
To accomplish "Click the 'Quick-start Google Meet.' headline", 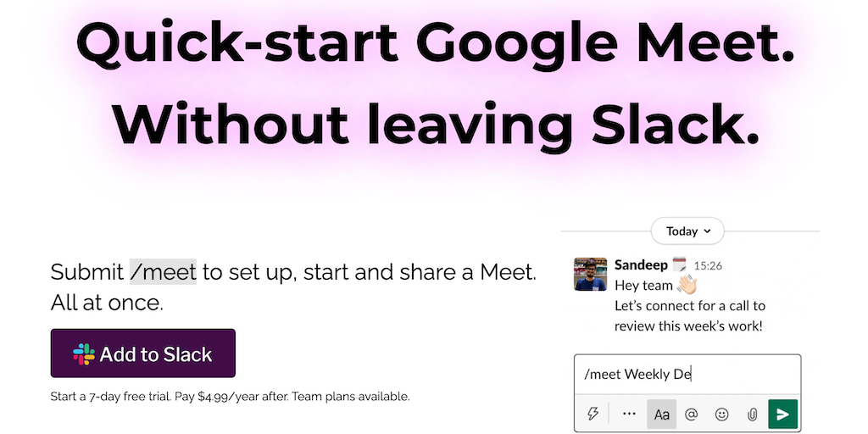I will point(436,44).
